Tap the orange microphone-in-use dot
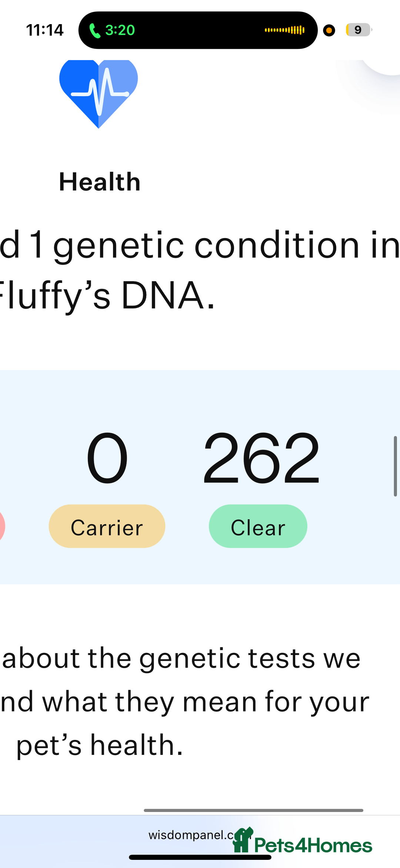 [329, 30]
